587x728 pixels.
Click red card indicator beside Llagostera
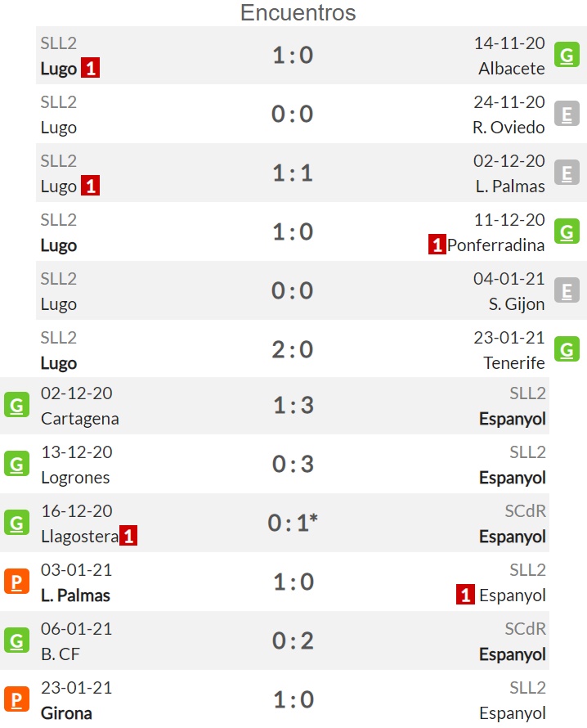click(128, 536)
